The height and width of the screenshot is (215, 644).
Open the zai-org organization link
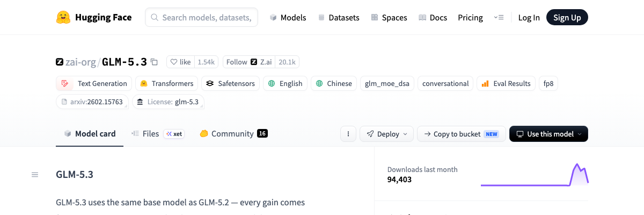80,62
